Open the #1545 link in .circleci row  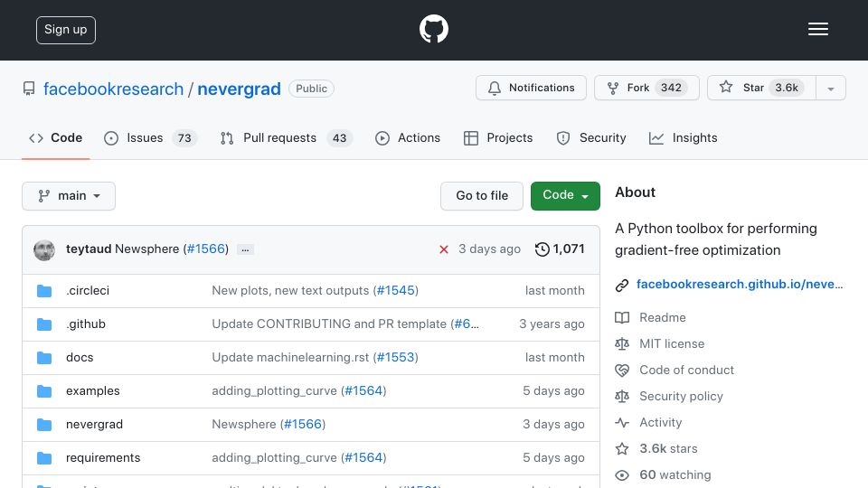coord(395,291)
